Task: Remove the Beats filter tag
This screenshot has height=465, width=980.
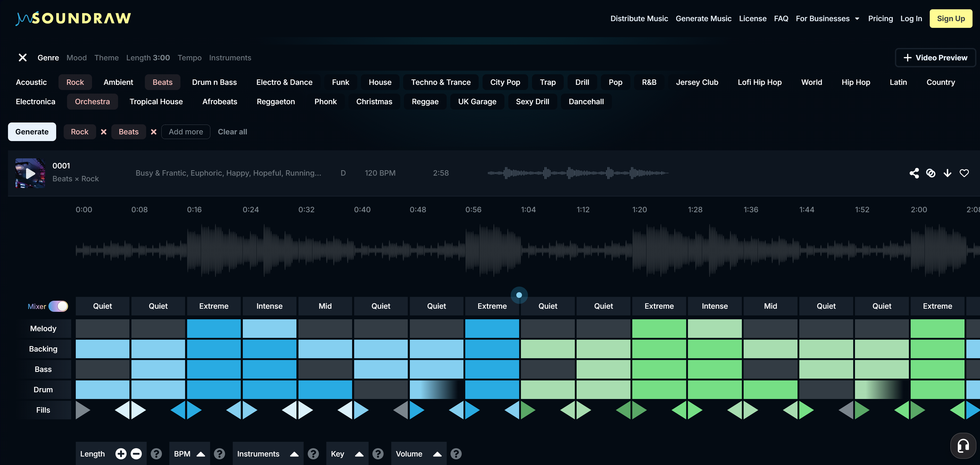Action: point(154,132)
